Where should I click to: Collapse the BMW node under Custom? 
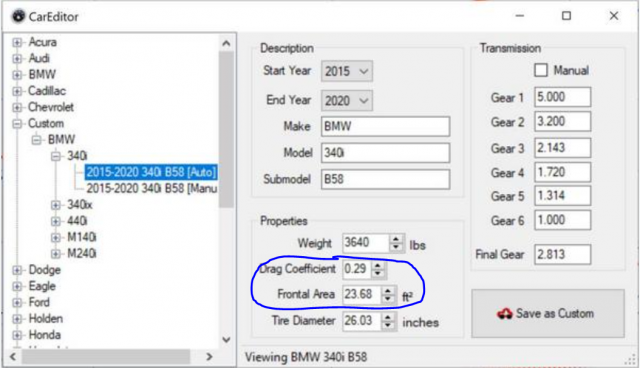click(x=36, y=140)
